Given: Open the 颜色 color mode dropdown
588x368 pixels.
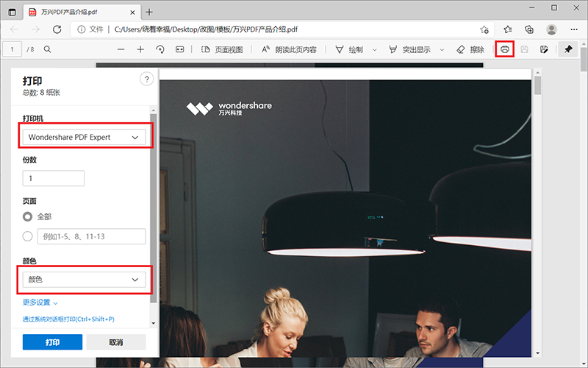Looking at the screenshot, I should coord(84,280).
